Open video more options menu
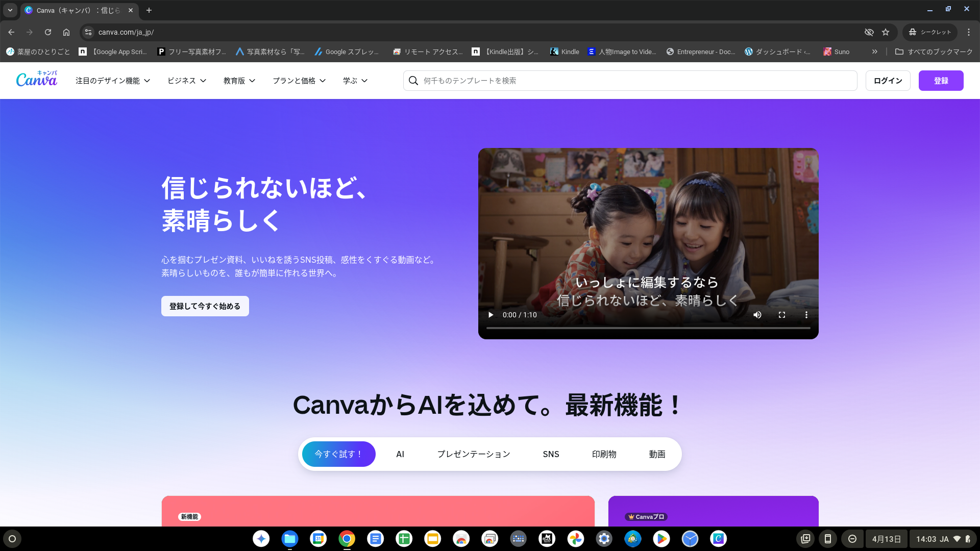 [x=806, y=315]
